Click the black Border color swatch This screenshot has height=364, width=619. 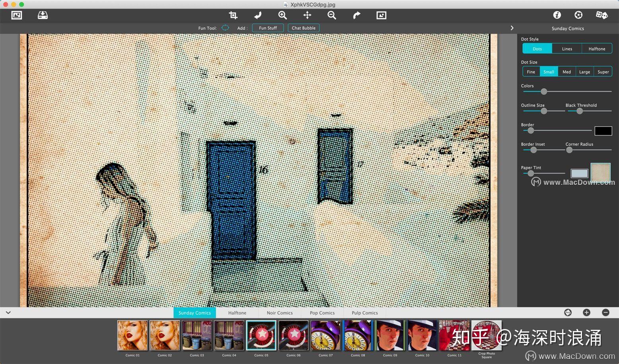click(x=603, y=131)
